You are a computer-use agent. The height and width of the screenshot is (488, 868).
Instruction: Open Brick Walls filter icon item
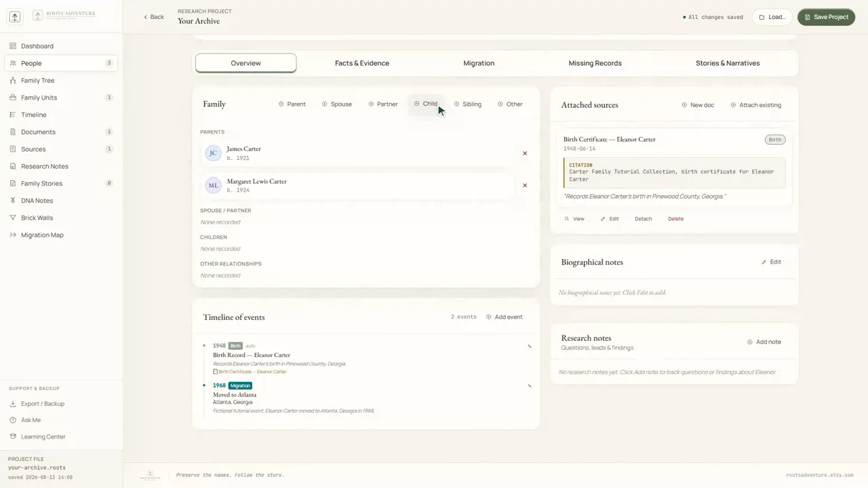(x=13, y=218)
